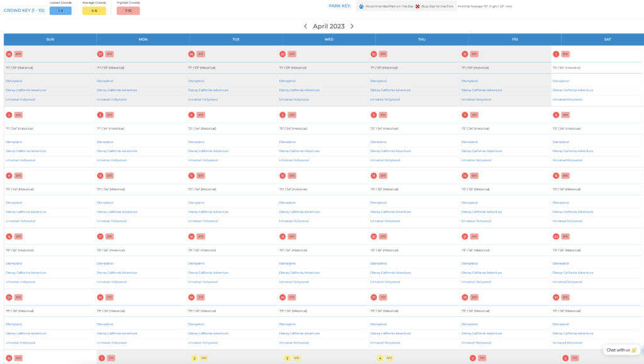Advance to next month with right chevron
Viewport: 644px width, 364px height.
click(x=352, y=26)
